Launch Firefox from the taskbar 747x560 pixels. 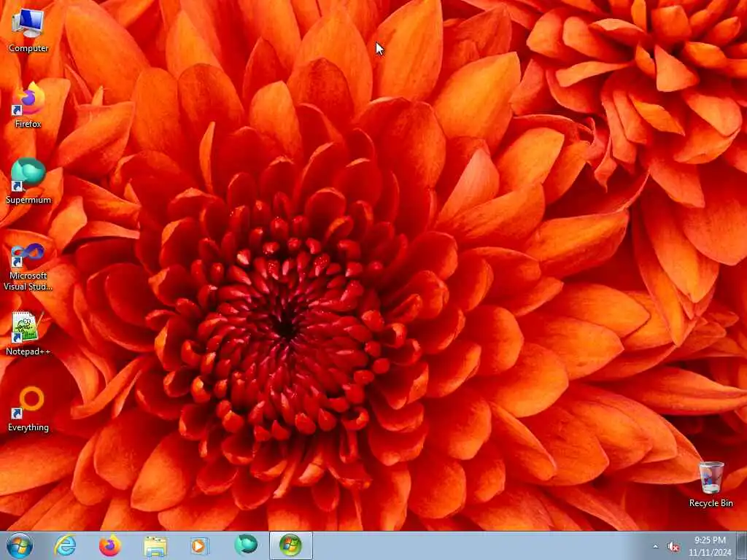click(110, 545)
